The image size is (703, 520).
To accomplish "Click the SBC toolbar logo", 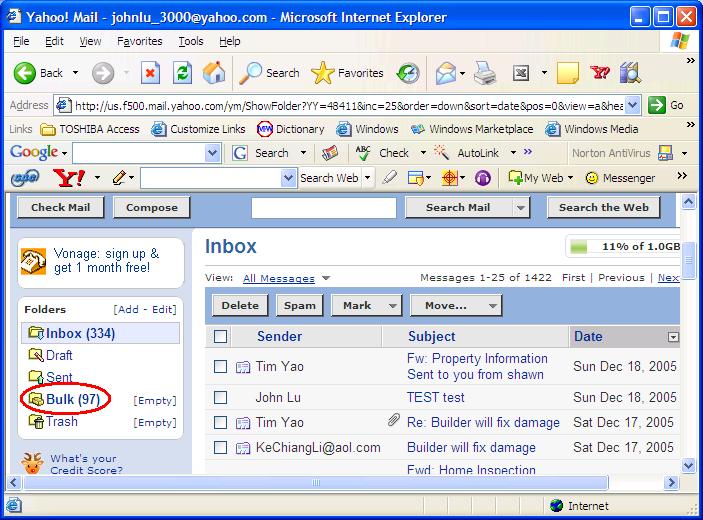I will click(25, 178).
